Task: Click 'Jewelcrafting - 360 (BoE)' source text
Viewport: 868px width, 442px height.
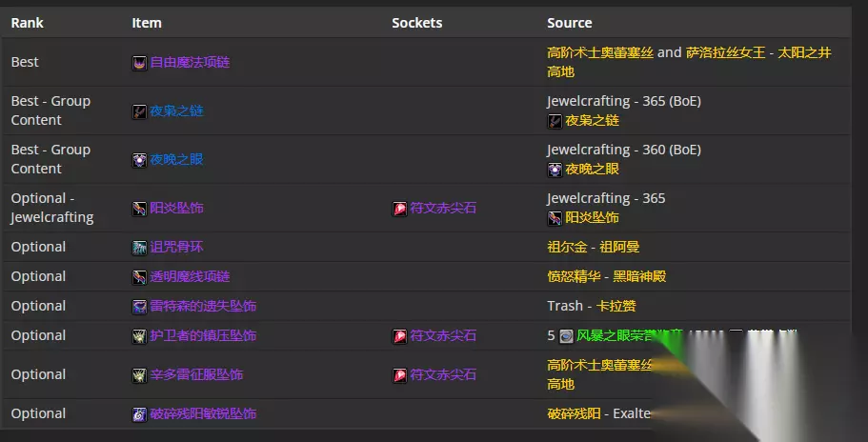Action: click(624, 150)
